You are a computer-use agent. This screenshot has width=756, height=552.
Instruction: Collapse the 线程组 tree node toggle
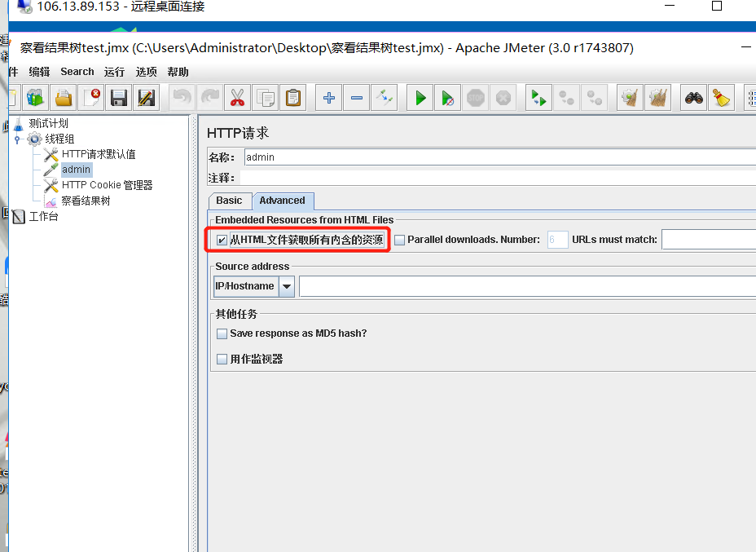pyautogui.click(x=17, y=139)
